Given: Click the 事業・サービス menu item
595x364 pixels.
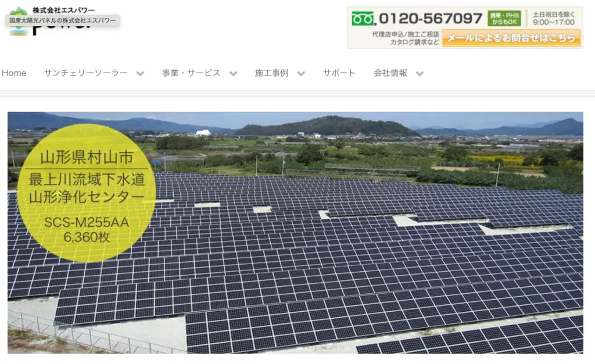Looking at the screenshot, I should click(191, 73).
